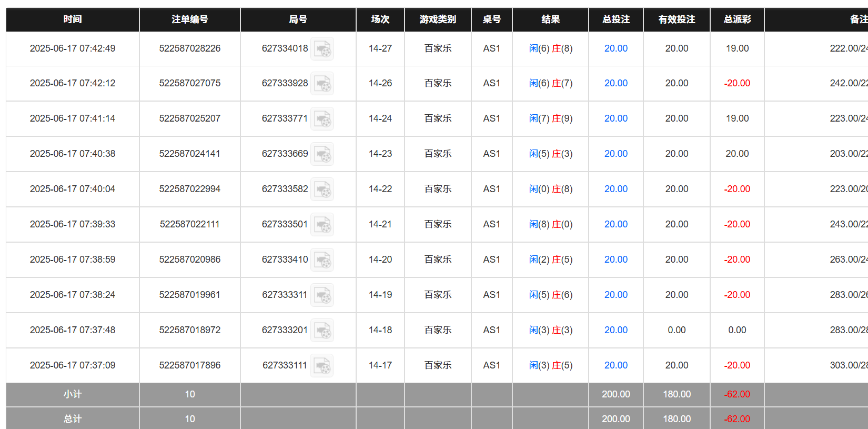Open replay icon for round 627334018
The height and width of the screenshot is (429, 868).
point(322,49)
